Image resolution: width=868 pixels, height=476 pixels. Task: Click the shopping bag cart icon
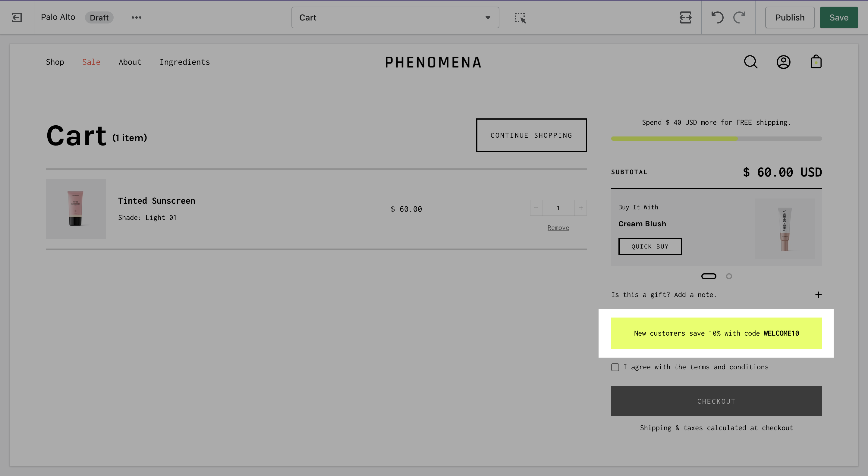816,62
